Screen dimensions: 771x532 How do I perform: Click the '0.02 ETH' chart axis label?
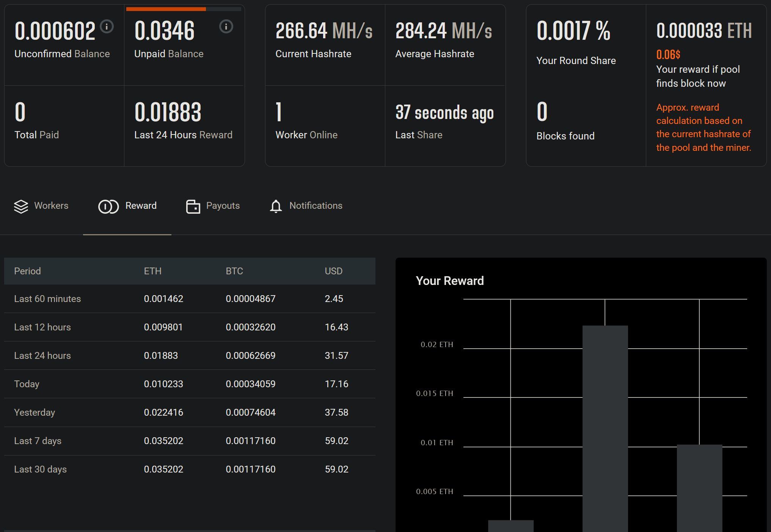(437, 344)
